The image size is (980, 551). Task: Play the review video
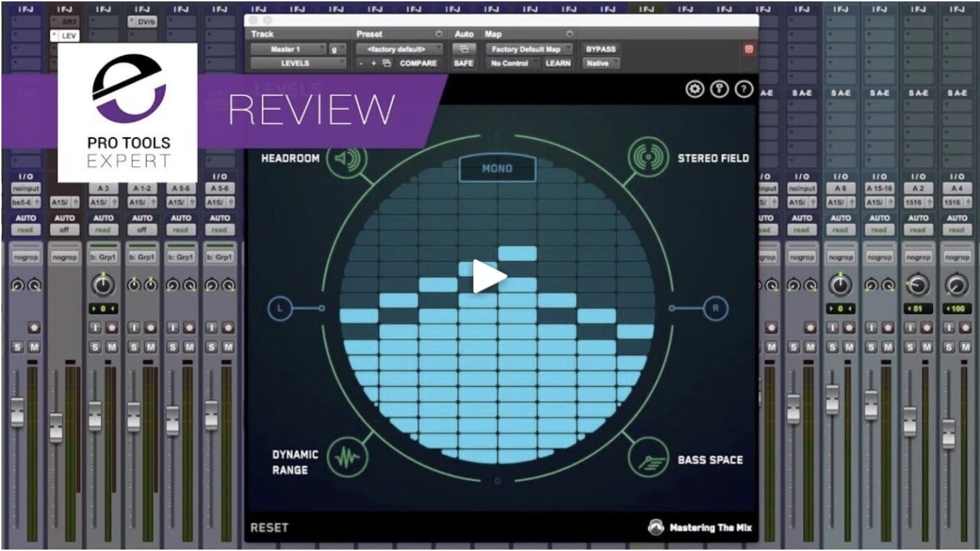pyautogui.click(x=489, y=278)
